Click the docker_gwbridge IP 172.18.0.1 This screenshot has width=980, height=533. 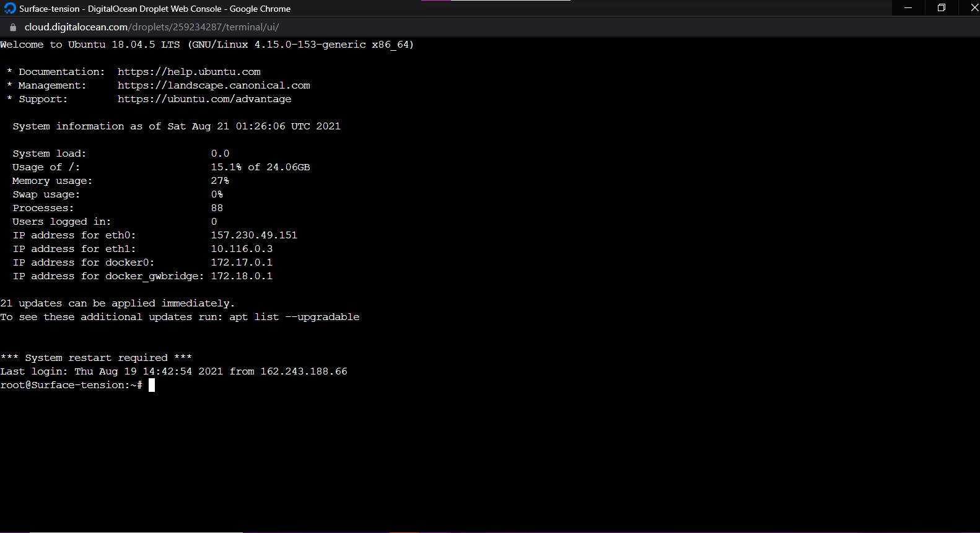coord(242,276)
